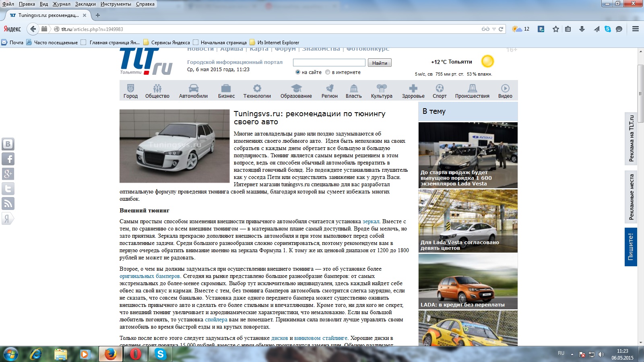Screen dimensions: 644x362
Task: Click the Найти search button
Action: 380,63
